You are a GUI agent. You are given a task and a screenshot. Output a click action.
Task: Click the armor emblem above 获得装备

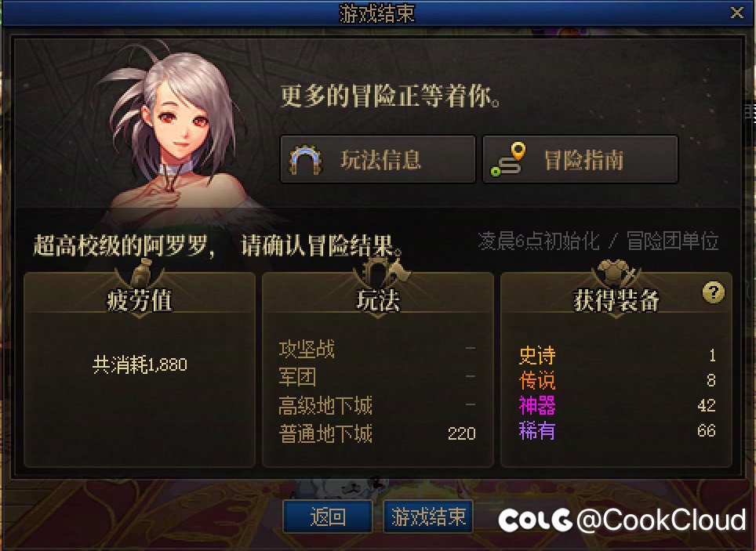tap(616, 274)
